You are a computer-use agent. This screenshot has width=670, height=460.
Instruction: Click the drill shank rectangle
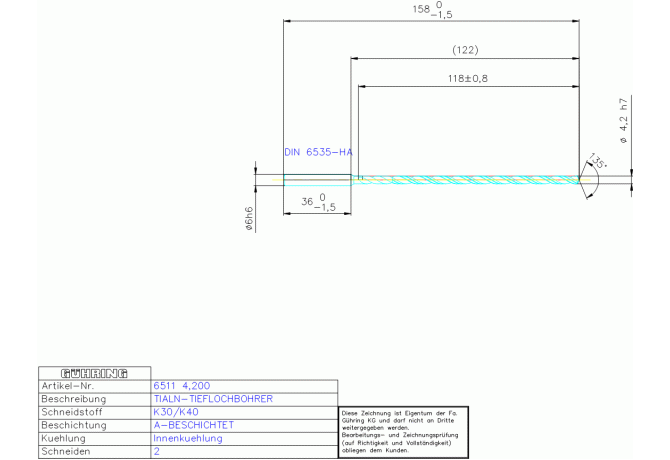pyautogui.click(x=317, y=180)
